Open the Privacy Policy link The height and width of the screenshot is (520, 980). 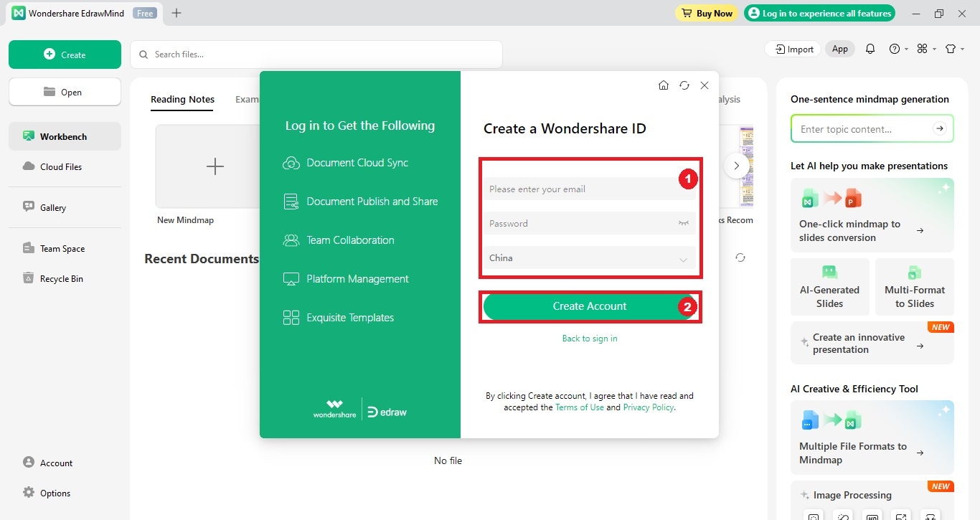pos(649,407)
